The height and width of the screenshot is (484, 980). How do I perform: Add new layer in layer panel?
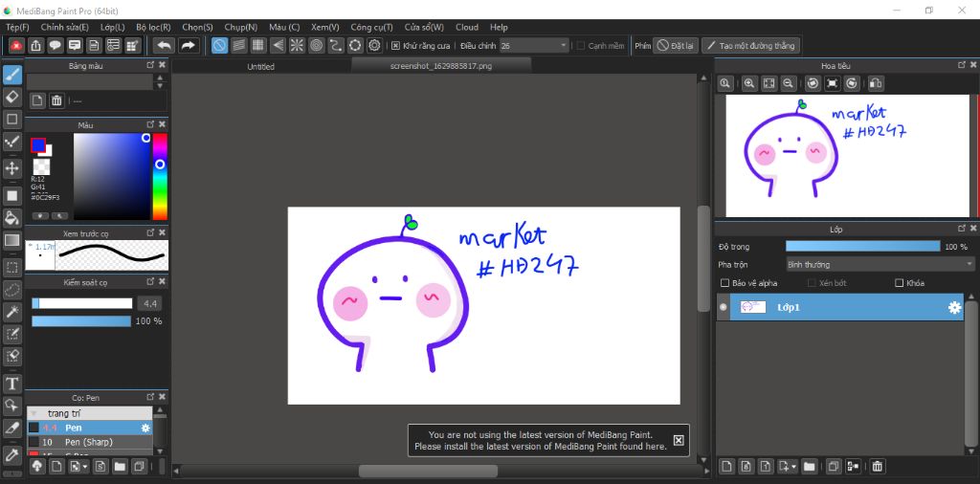(726, 466)
